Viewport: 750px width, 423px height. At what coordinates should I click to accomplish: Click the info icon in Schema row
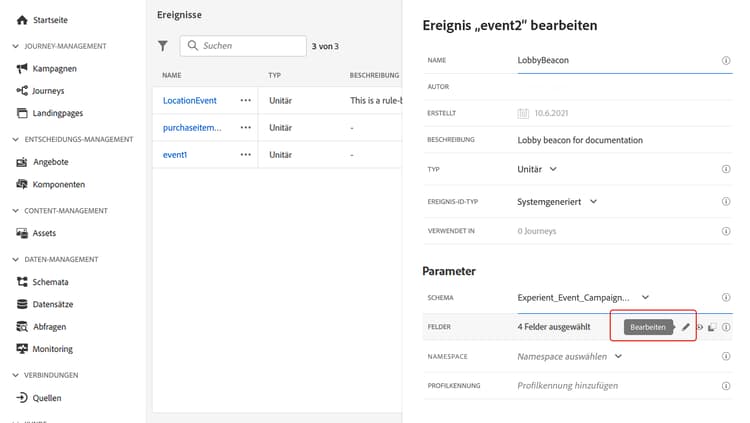(x=726, y=297)
